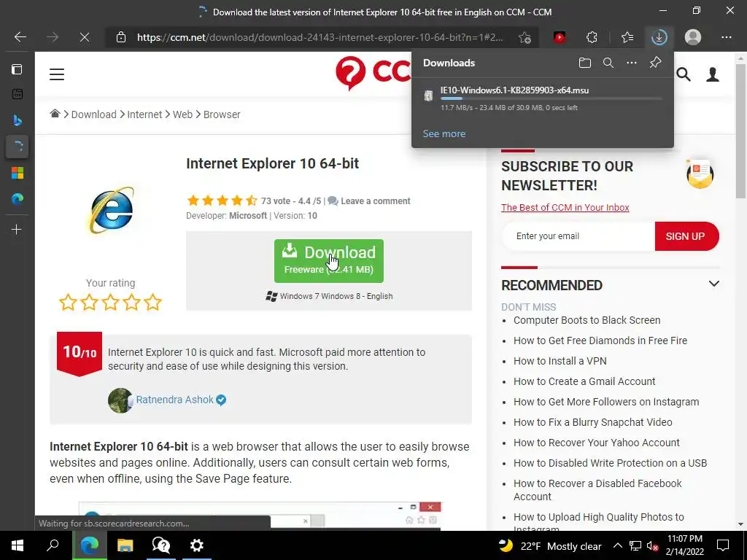
Task: Open Ratnendra Ashok author profile
Action: (175, 400)
